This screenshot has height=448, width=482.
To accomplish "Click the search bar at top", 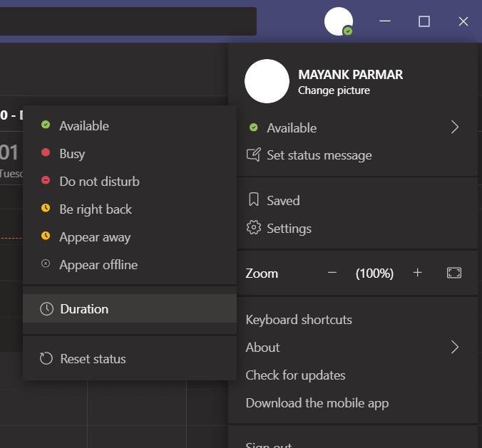I will point(128,21).
